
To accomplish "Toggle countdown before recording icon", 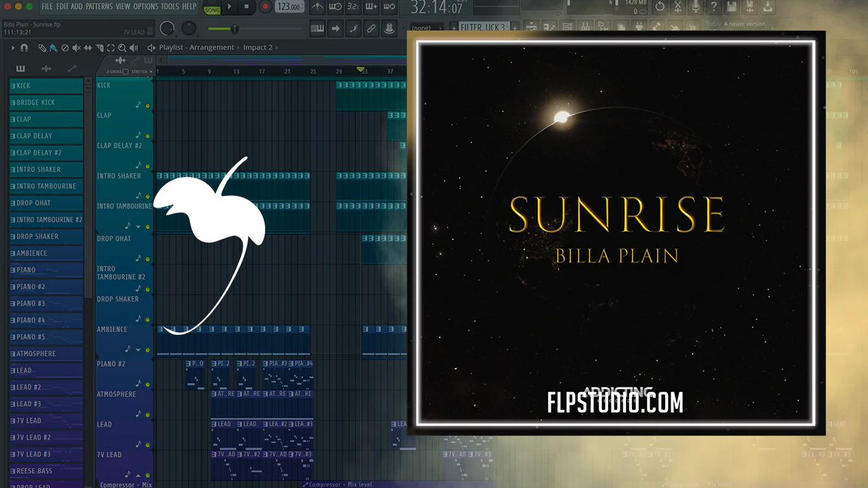I will (x=353, y=7).
